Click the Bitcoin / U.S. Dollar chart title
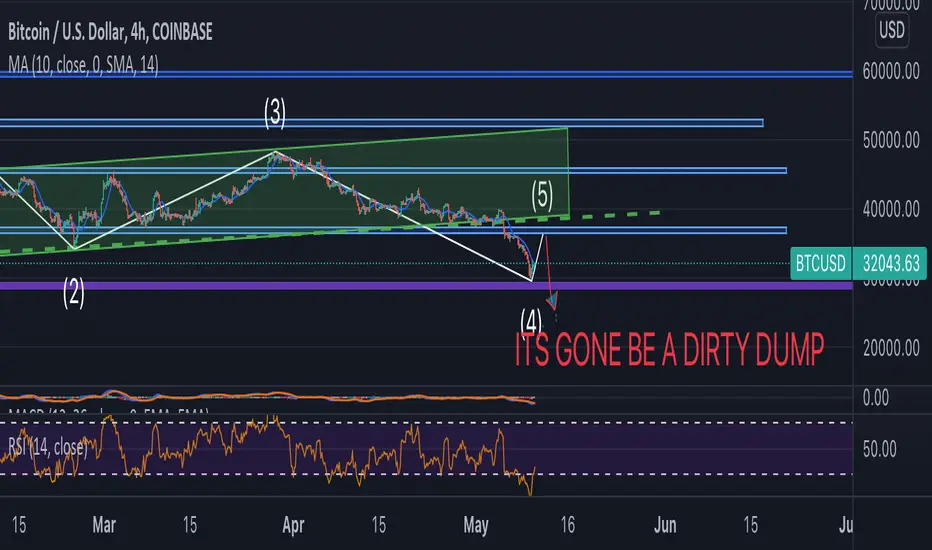Screen dimensions: 932x550 click(110, 32)
